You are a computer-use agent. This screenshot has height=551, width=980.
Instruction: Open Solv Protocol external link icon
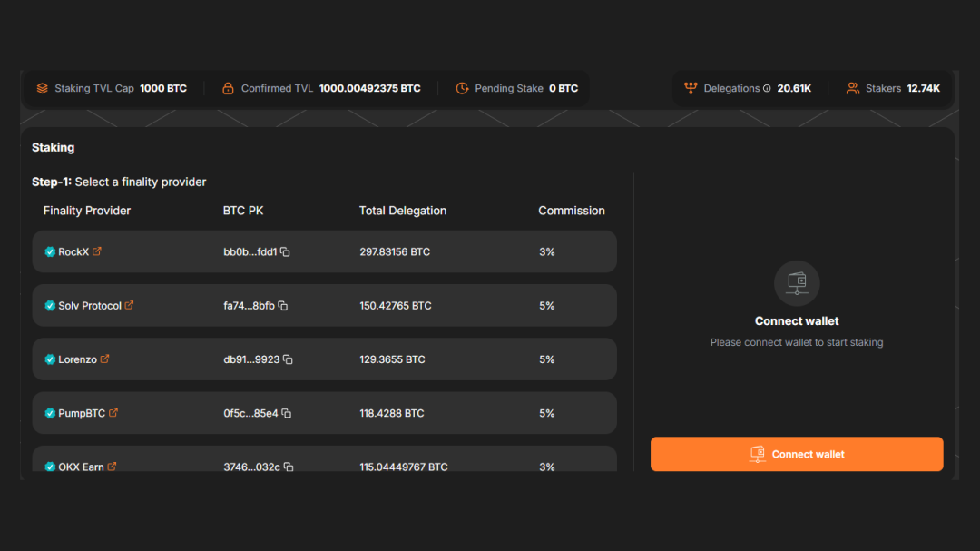coord(129,305)
